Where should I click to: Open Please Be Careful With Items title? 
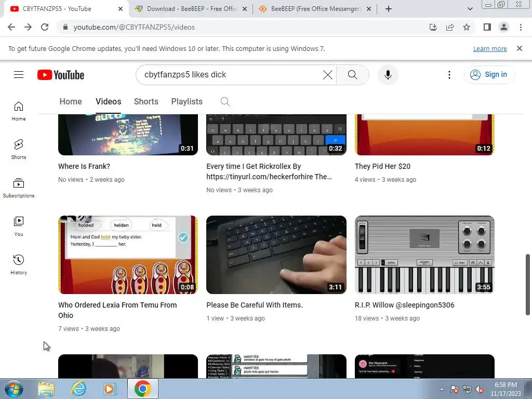pos(255,305)
